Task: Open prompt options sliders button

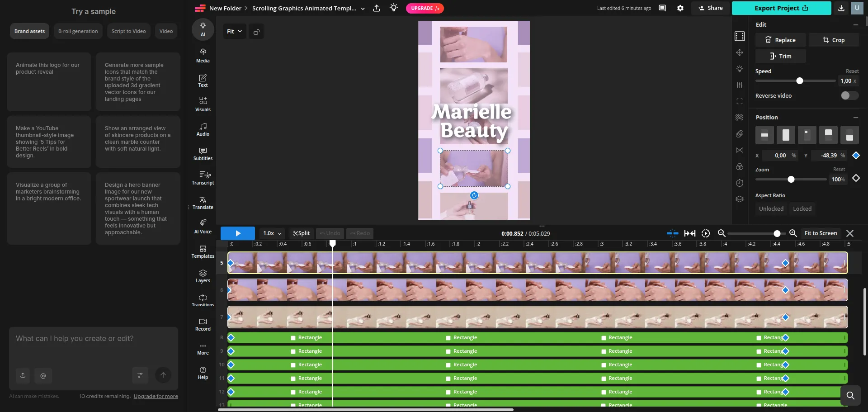Action: click(x=140, y=375)
